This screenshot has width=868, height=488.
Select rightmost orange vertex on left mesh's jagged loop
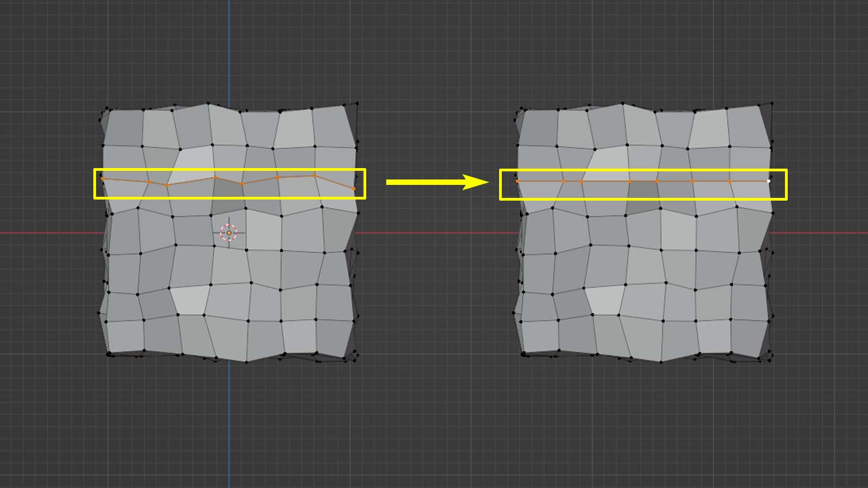(x=354, y=189)
